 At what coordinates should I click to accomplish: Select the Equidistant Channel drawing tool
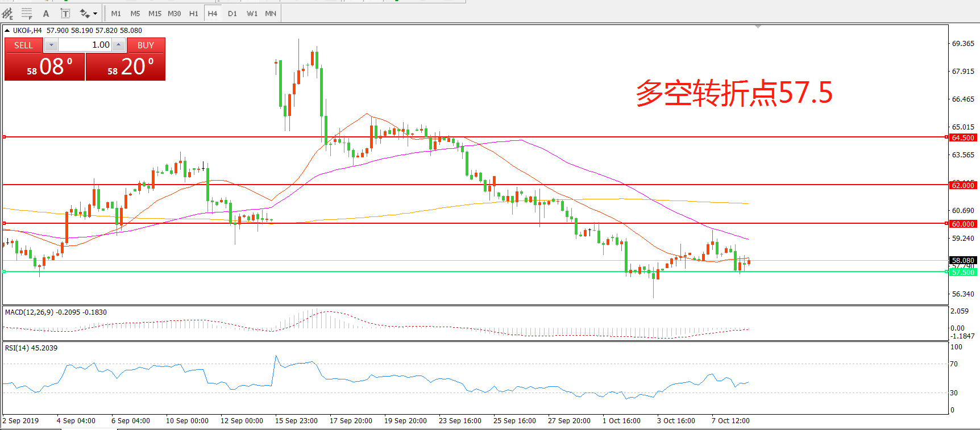pos(7,13)
